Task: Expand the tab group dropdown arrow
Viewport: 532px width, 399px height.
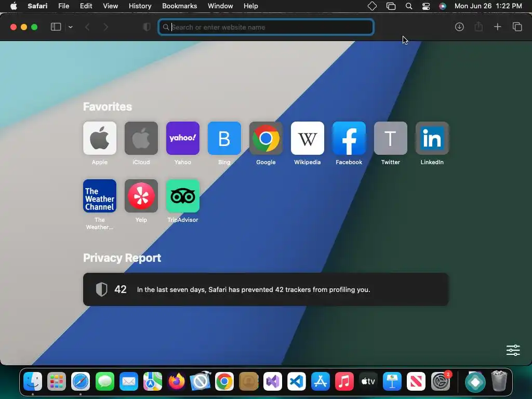Action: [71, 27]
